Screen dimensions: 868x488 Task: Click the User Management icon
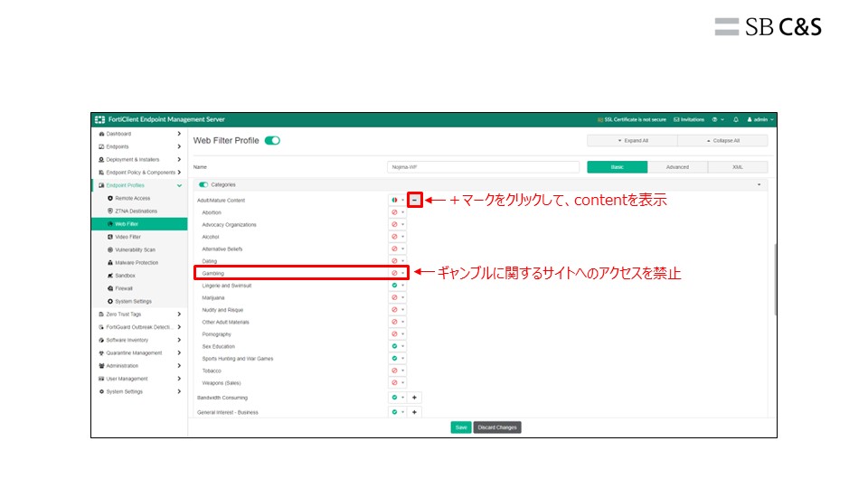[x=101, y=379]
